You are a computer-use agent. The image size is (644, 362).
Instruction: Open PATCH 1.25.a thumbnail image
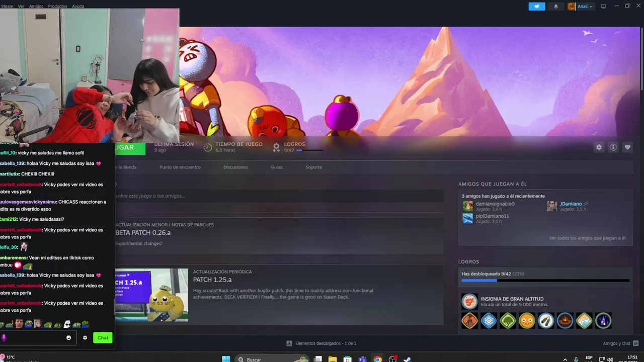151,295
